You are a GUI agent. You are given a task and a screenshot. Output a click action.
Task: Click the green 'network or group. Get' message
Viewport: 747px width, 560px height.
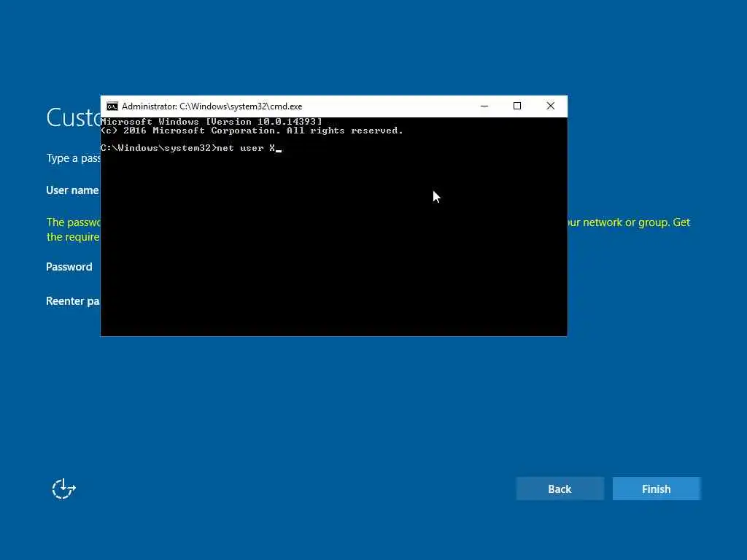click(x=629, y=222)
